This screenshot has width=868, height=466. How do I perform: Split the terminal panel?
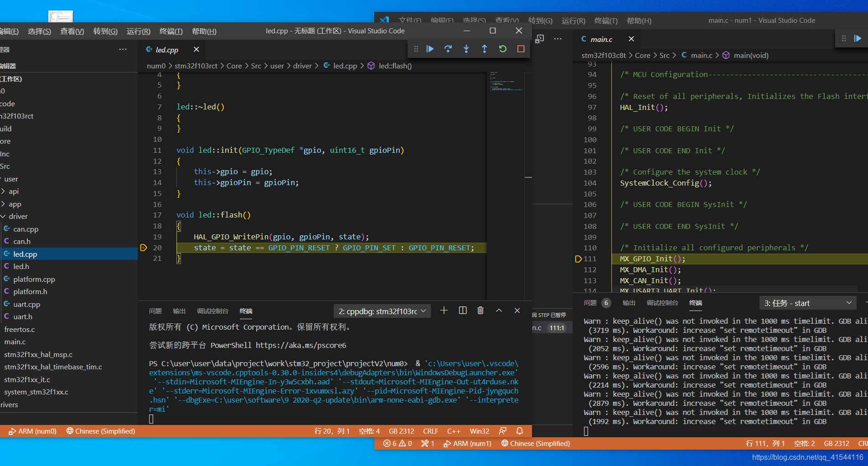click(462, 311)
